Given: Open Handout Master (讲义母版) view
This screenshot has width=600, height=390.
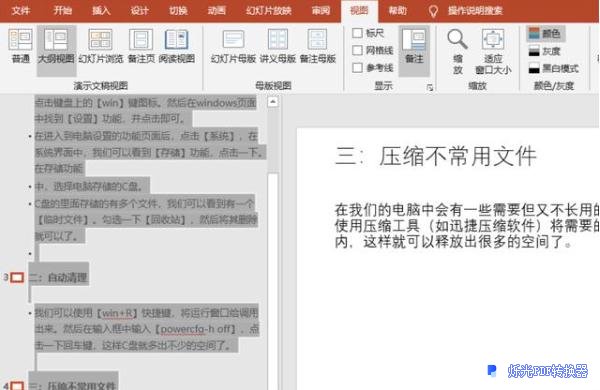Looking at the screenshot, I should pos(278,46).
